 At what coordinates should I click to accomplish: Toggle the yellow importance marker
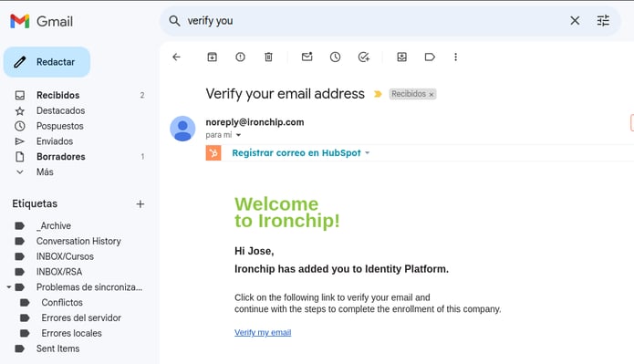click(x=378, y=94)
